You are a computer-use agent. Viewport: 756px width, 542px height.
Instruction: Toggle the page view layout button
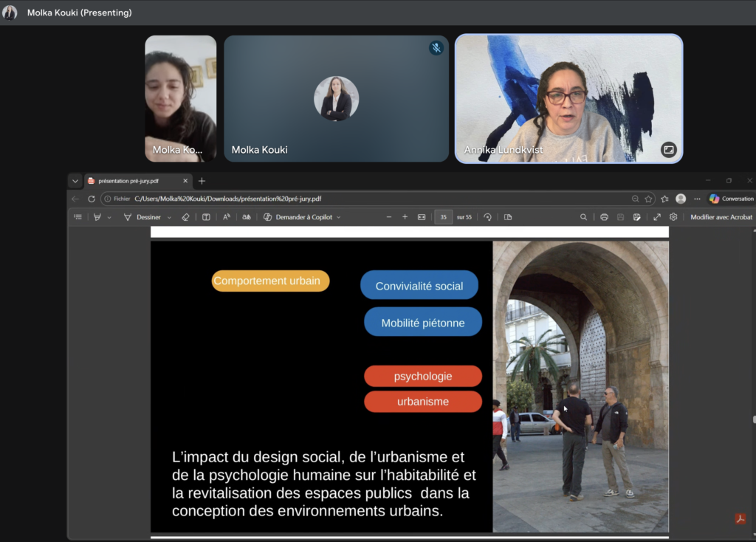tap(508, 217)
